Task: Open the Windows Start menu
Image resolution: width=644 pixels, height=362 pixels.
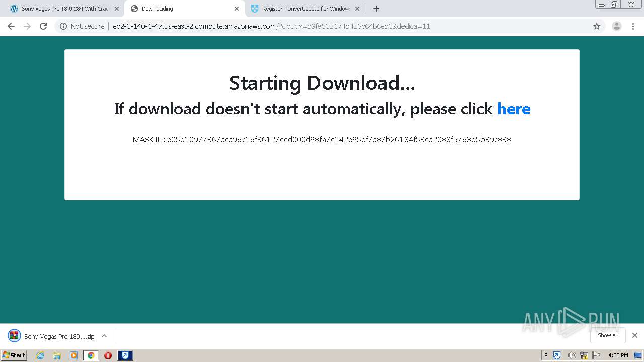Action: tap(14, 355)
